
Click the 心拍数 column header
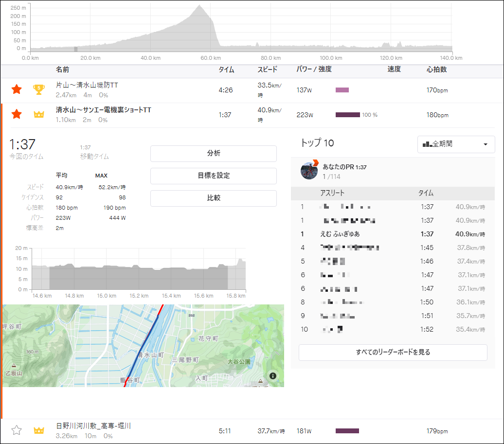point(436,70)
